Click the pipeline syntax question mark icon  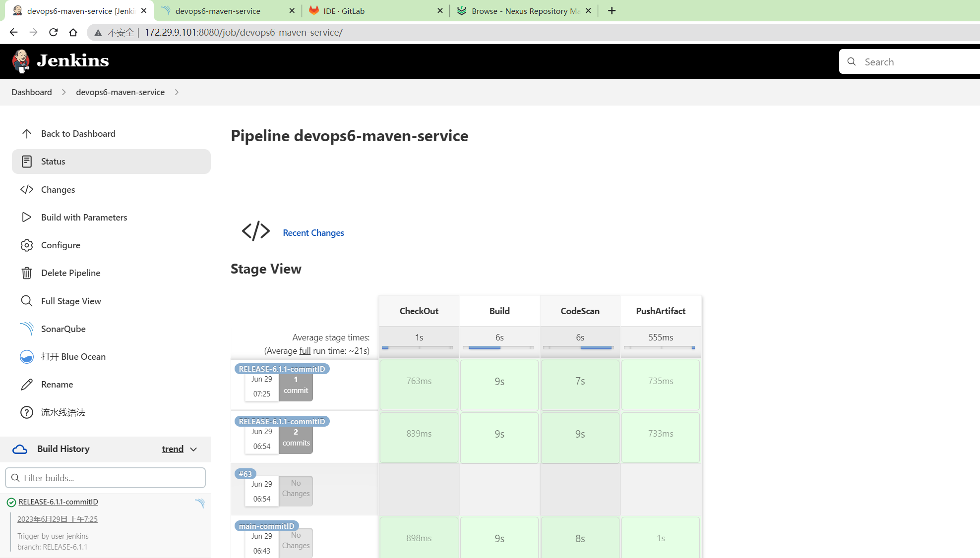point(27,412)
